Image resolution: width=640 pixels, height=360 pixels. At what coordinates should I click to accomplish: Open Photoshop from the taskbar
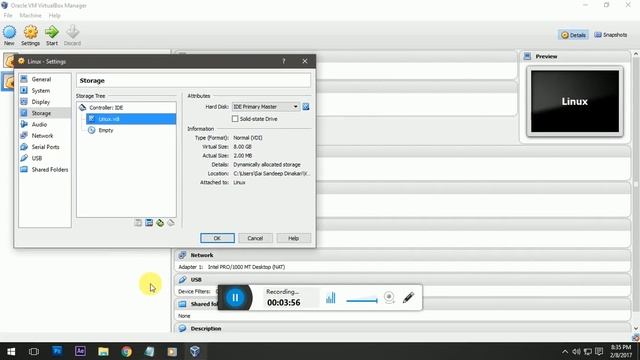pyautogui.click(x=57, y=351)
